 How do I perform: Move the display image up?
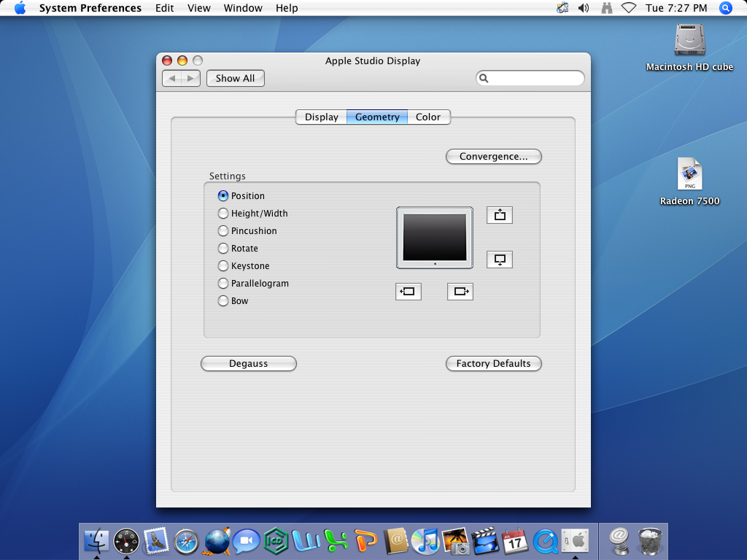499,215
